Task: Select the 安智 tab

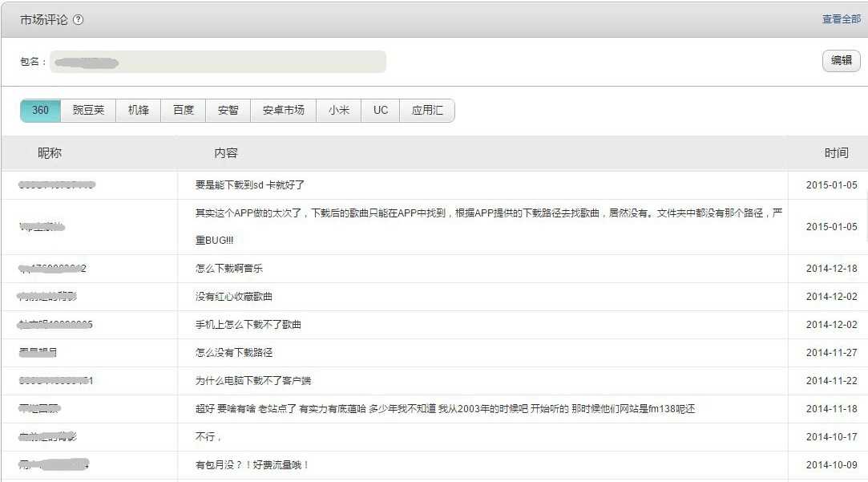Action: tap(228, 111)
